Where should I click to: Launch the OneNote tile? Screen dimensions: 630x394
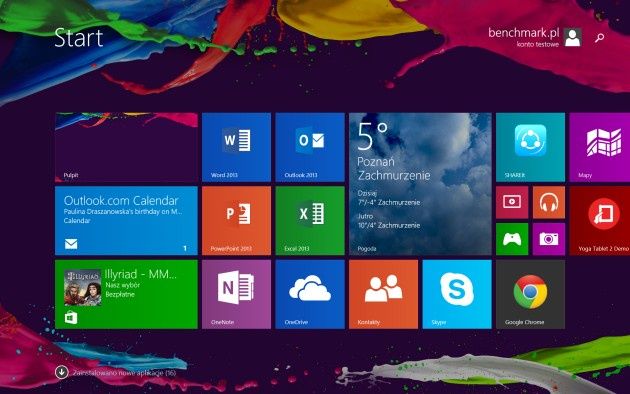point(236,294)
